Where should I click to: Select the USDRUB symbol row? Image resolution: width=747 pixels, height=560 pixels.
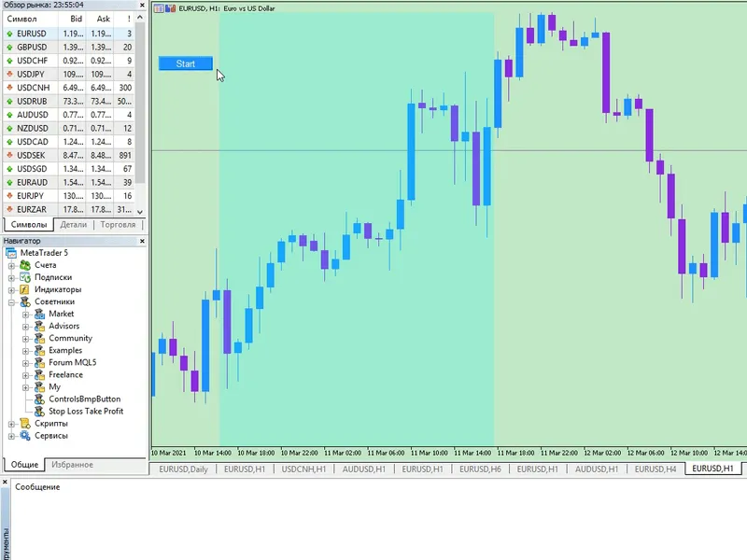[x=69, y=102]
